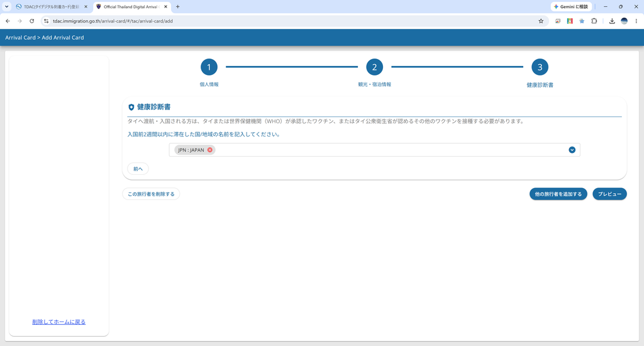Open browser downloads icon
This screenshot has width=644, height=346.
612,21
